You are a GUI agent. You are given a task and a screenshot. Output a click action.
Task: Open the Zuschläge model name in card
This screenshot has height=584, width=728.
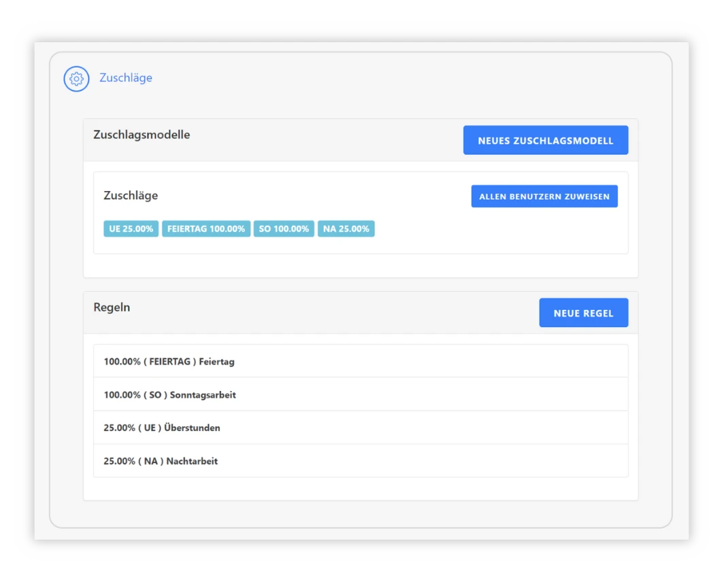pos(131,196)
